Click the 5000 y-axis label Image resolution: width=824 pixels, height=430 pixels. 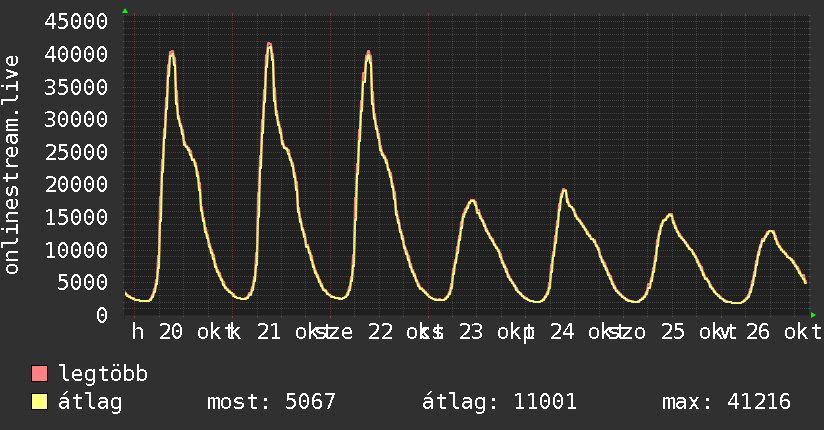pos(83,282)
